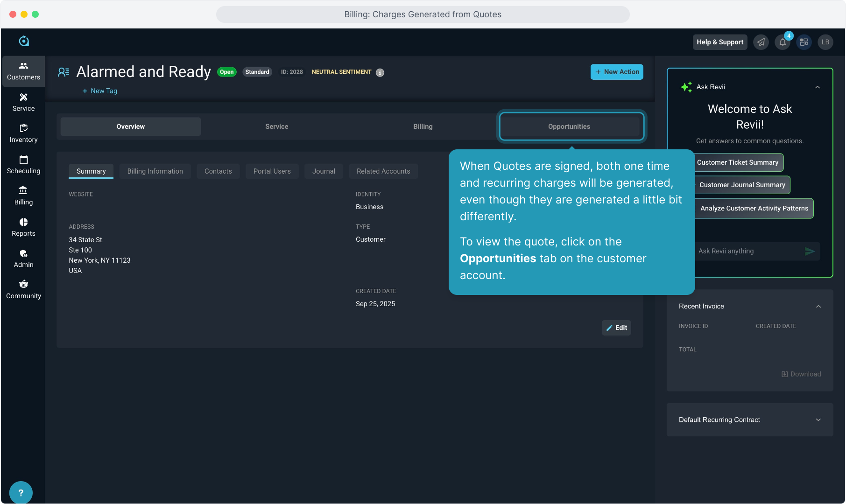Open the dashboard layout icon in header
This screenshot has height=504, width=846.
point(804,42)
